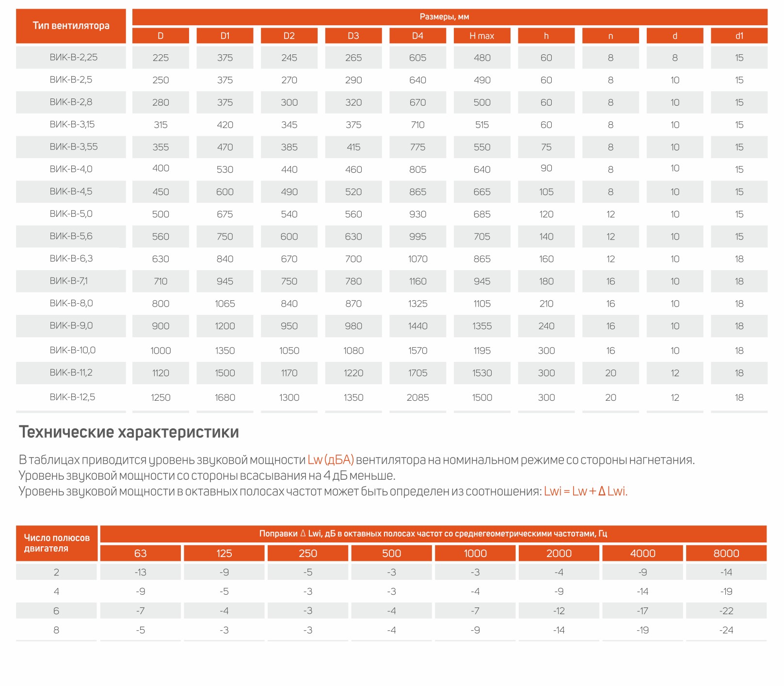The image size is (784, 686).
Task: Click the Поправки Δ Lwi header bar
Action: click(x=433, y=534)
